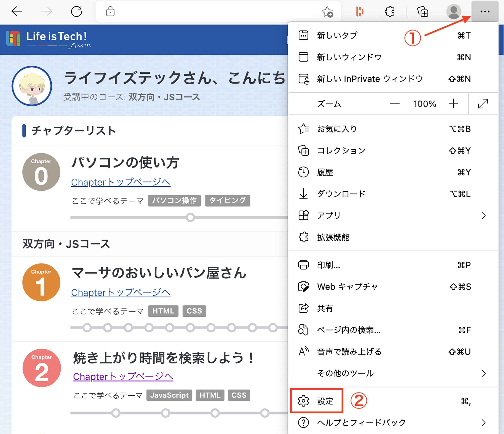
Task: Select 新しい InPrivate ウィンドウ menu item
Action: pos(370,79)
